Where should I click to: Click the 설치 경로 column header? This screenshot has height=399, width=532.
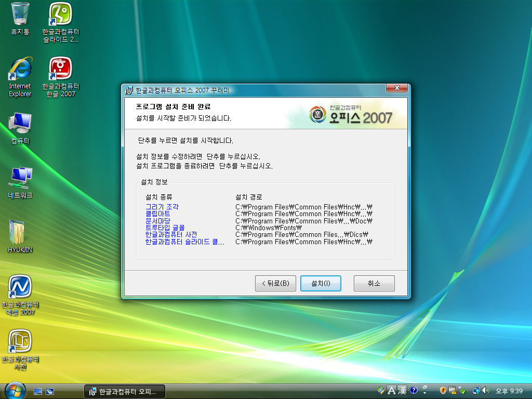pyautogui.click(x=249, y=197)
